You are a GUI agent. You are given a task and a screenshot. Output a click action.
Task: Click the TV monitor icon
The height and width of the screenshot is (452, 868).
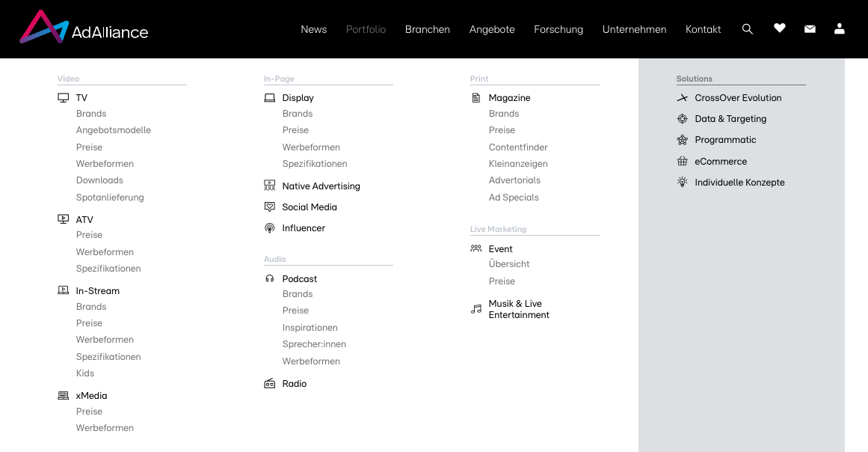point(64,98)
